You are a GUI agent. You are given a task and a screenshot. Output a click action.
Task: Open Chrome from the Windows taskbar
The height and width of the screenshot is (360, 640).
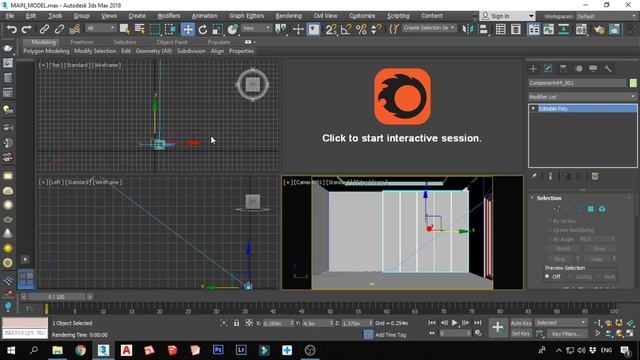pos(80,350)
